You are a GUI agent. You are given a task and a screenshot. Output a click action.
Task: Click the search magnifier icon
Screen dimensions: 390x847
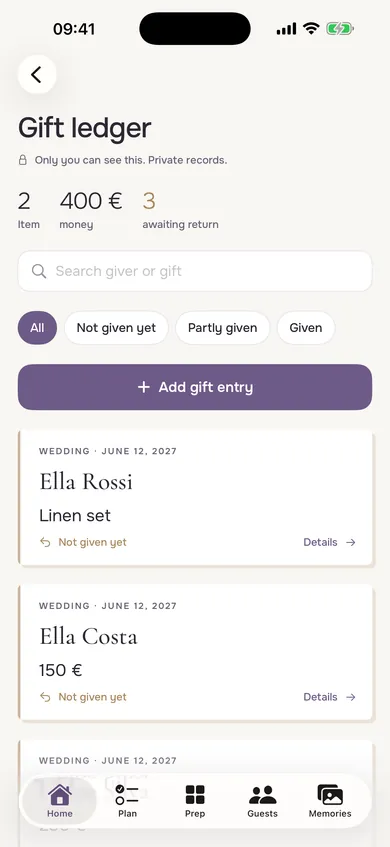39,271
